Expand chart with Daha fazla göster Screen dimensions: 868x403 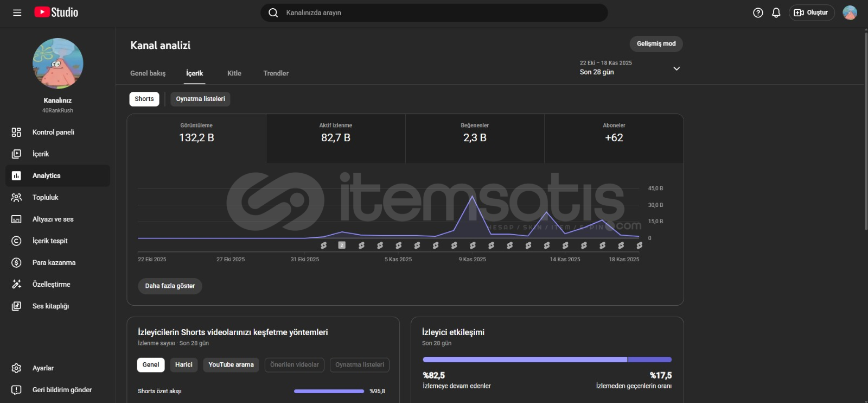[x=170, y=286]
